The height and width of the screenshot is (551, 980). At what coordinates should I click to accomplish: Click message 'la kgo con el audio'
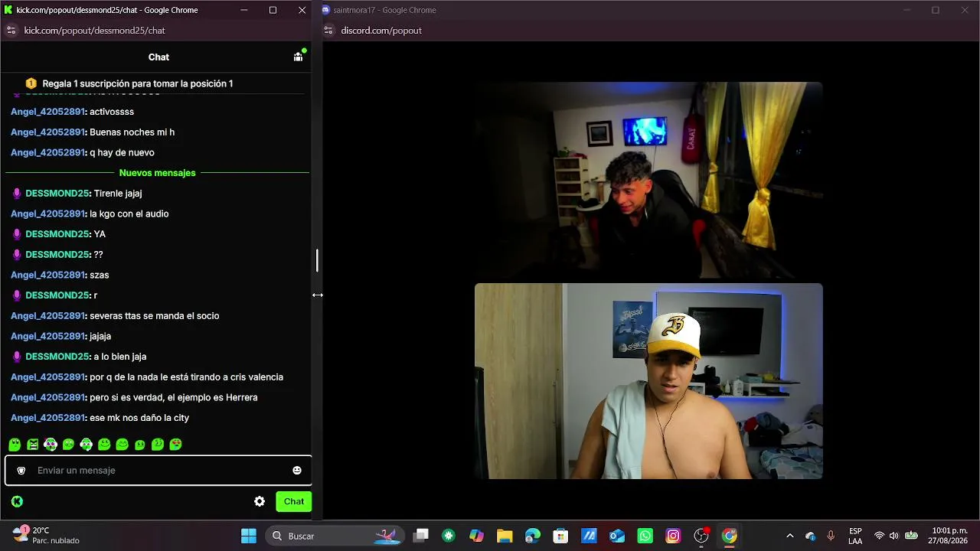coord(129,214)
